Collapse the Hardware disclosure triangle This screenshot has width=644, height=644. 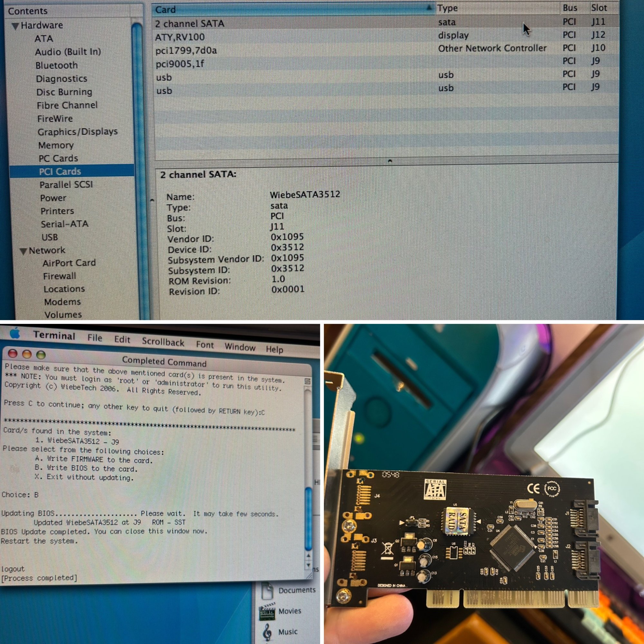pos(15,26)
